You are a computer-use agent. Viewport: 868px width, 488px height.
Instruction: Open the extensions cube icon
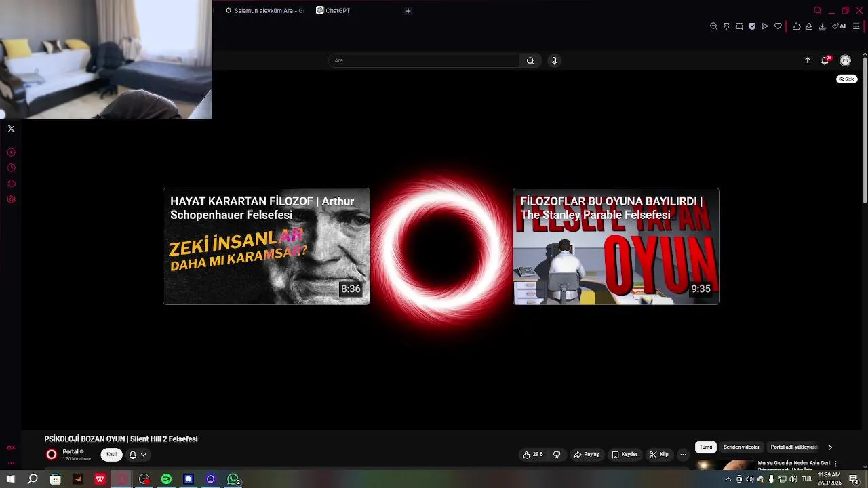click(796, 26)
